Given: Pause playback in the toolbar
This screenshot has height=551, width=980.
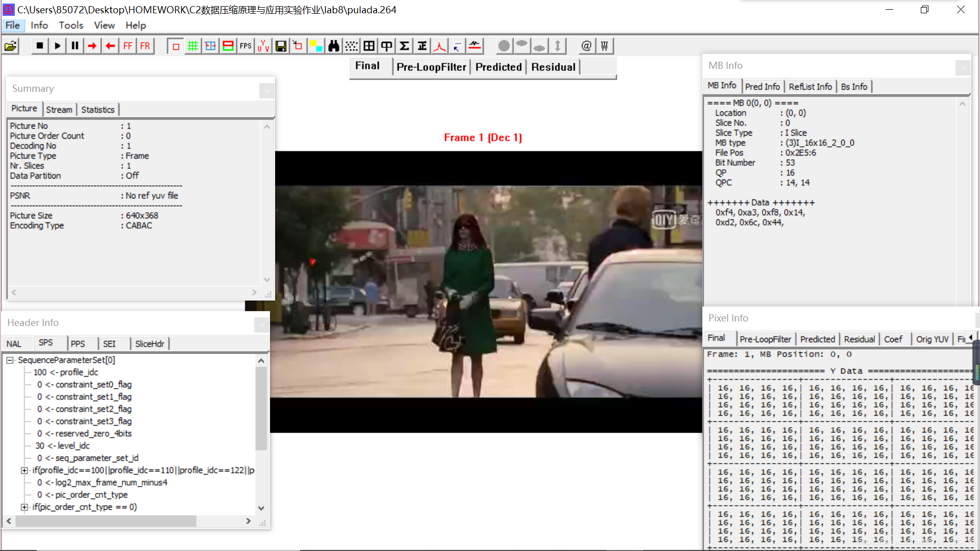Looking at the screenshot, I should [x=75, y=46].
